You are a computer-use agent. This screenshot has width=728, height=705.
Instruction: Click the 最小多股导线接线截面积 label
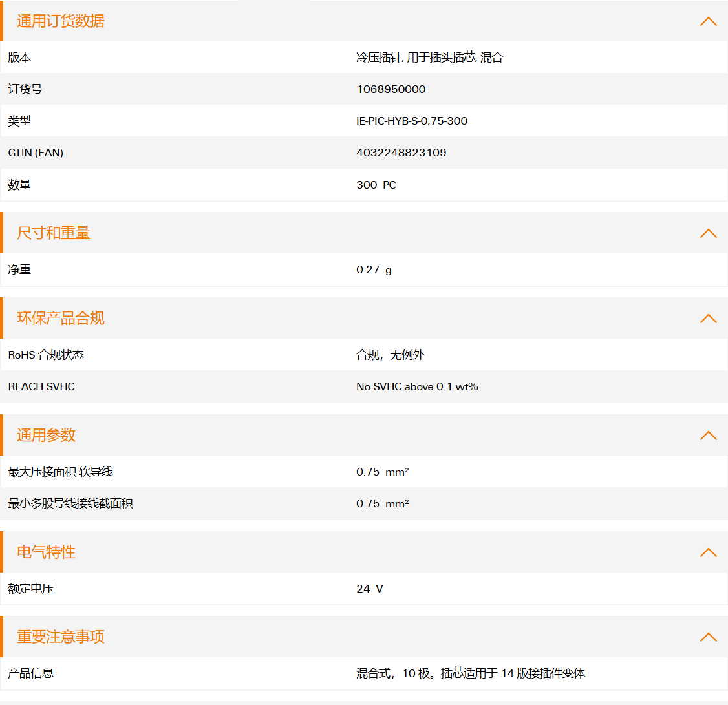coord(70,503)
